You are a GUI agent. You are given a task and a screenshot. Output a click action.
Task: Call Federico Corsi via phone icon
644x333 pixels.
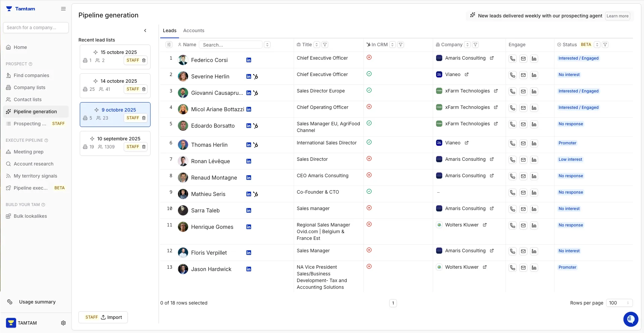[513, 59]
